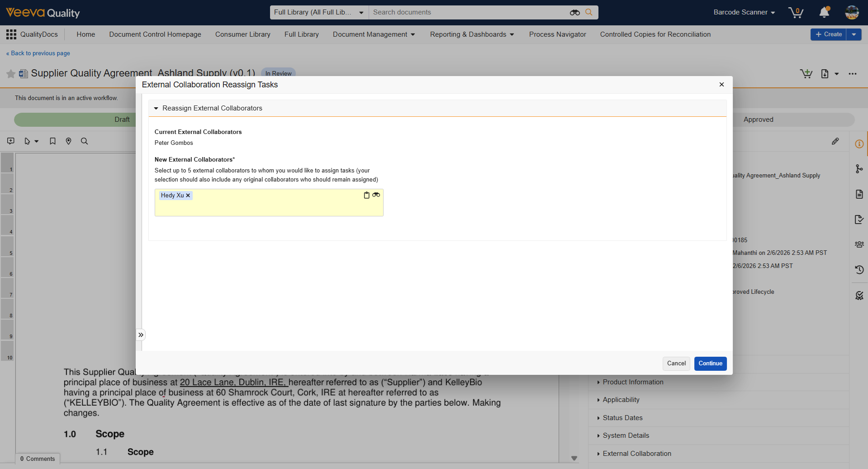Viewport: 868px width, 469px height.
Task: Collapse the Reassign External Collaborators section
Action: 156,108
